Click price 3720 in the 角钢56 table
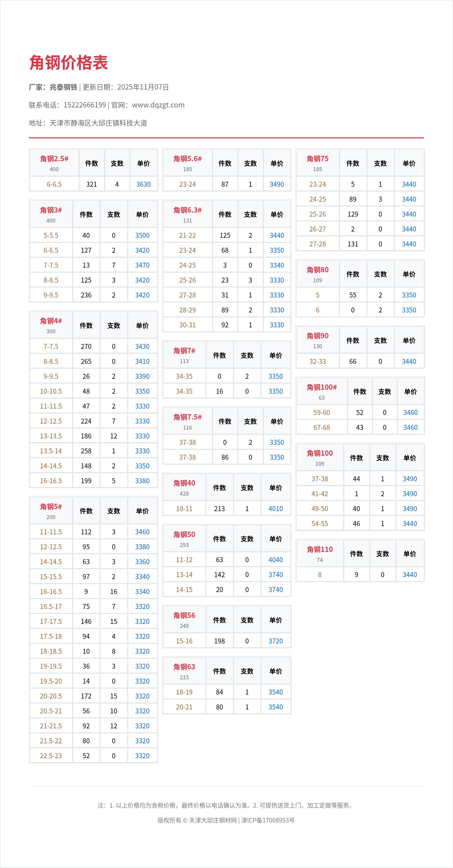This screenshot has width=453, height=868. pyautogui.click(x=275, y=641)
